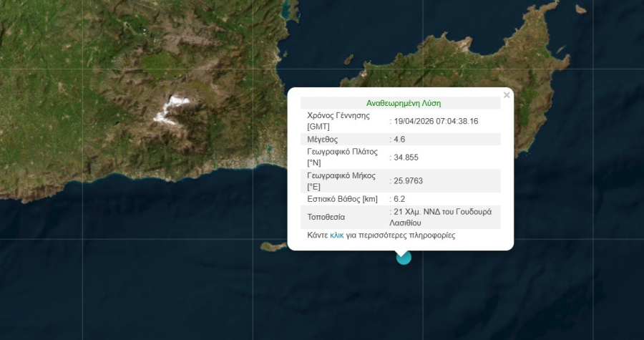Click the popup's pointer tip above the marker
Screen dimensions: 644x340
(404, 252)
